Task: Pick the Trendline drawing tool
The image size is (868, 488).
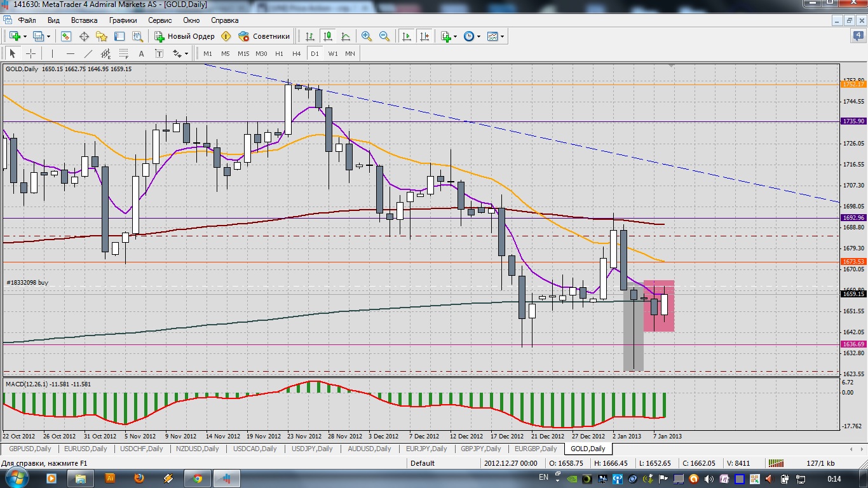Action: (88, 53)
